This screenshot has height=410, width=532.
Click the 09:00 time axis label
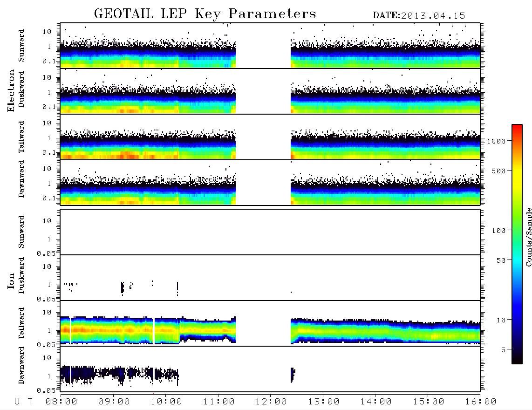114,402
